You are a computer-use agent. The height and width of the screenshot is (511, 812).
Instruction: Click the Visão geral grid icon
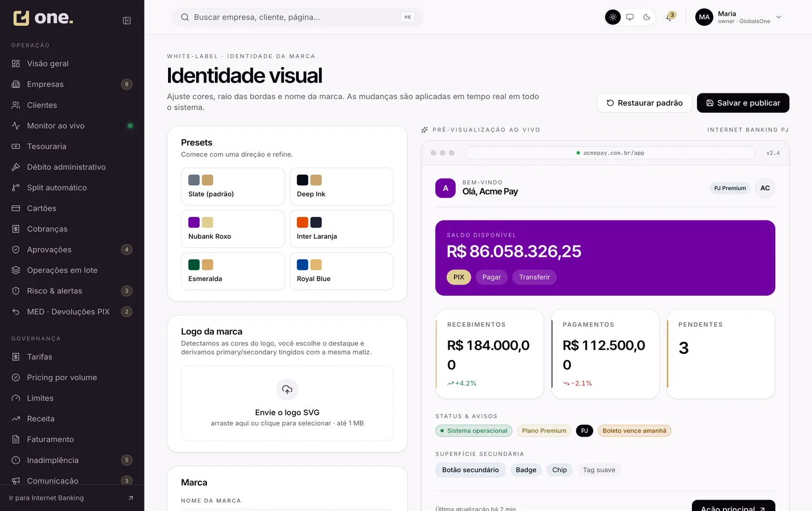click(16, 64)
